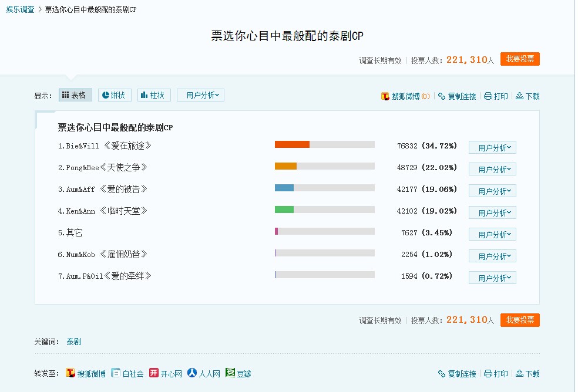Open the top 用户分析 dropdown beside display options

[x=200, y=95]
